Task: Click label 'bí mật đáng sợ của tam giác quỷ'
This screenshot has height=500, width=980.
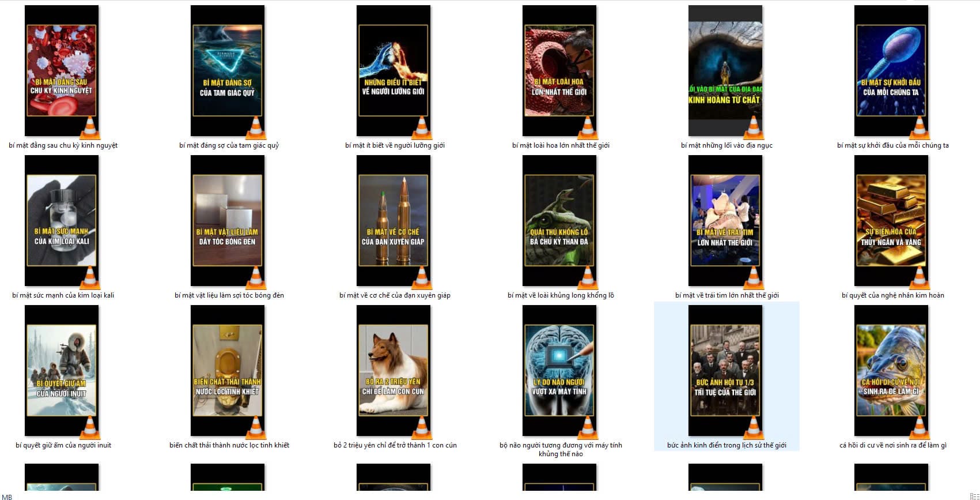Action: pos(229,145)
